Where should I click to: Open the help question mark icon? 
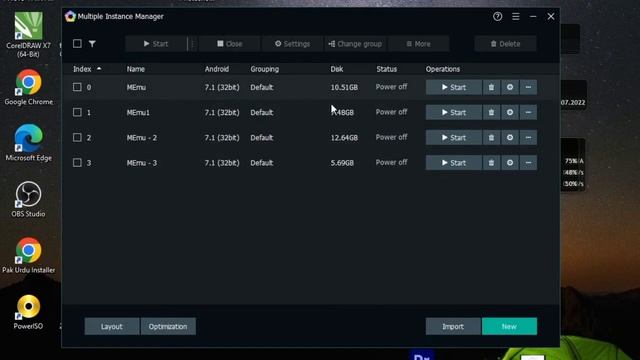497,17
